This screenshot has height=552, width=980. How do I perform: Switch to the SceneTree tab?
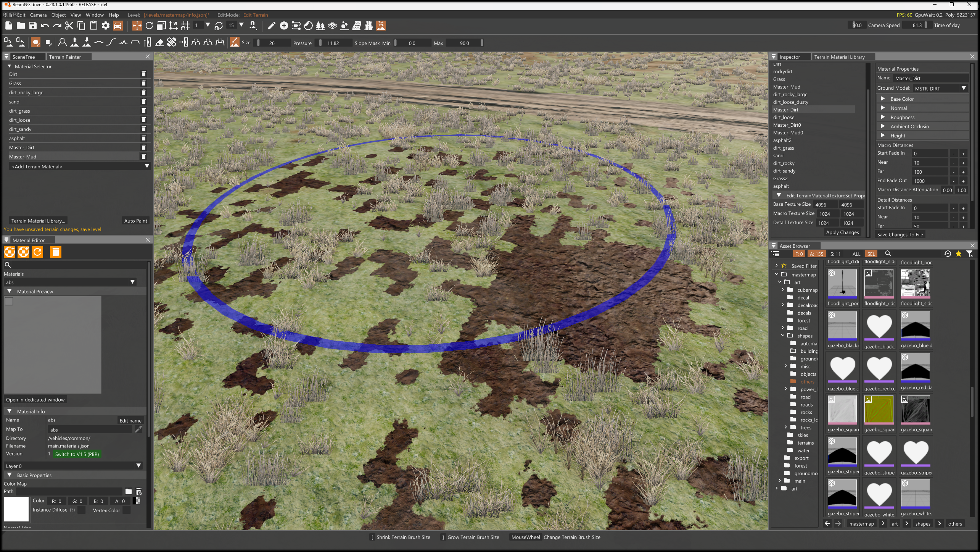24,57
